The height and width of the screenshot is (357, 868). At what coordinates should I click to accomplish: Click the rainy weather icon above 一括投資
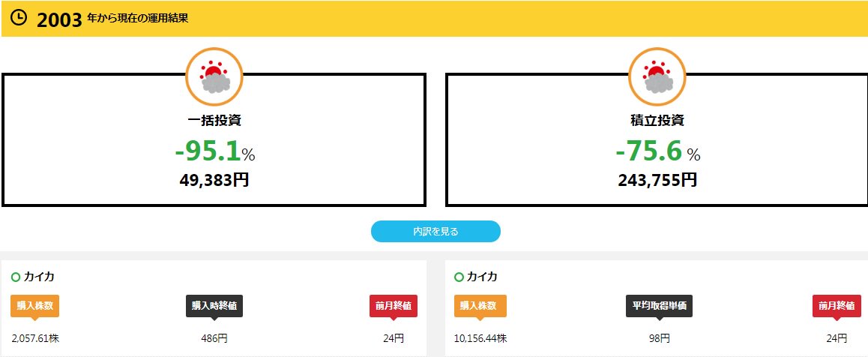click(x=214, y=76)
